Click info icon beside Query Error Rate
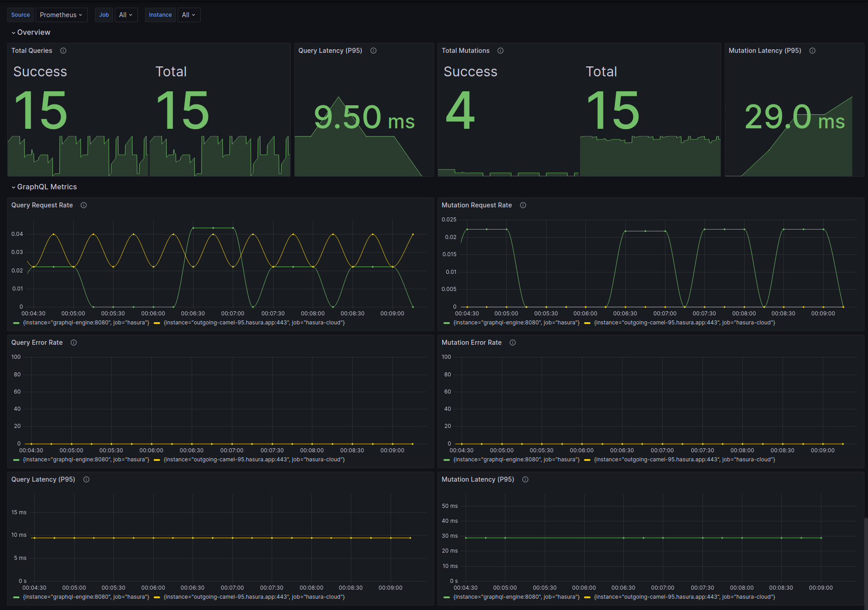868x610 pixels. pyautogui.click(x=74, y=343)
